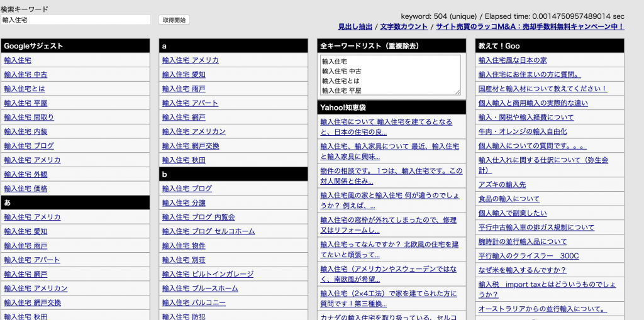The height and width of the screenshot is (320, 644).
Task: Click the 輸入住宅 防犯 link
Action: coord(184,316)
